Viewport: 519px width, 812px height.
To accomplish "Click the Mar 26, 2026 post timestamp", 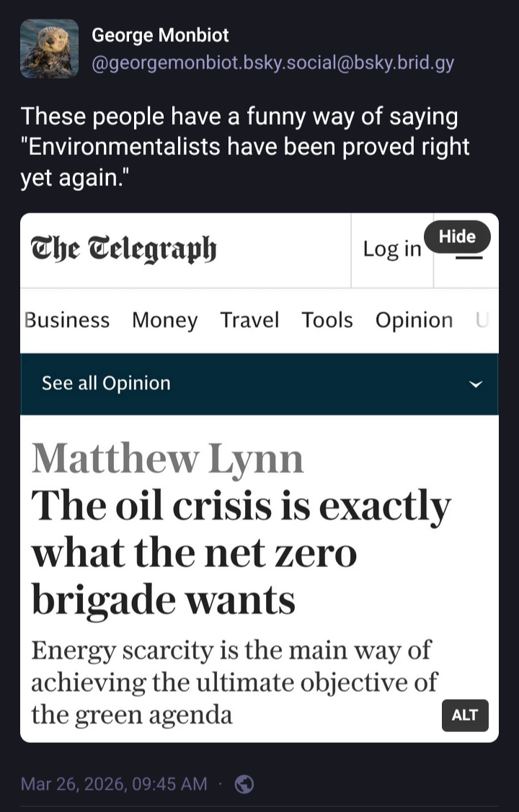I will pyautogui.click(x=114, y=784).
